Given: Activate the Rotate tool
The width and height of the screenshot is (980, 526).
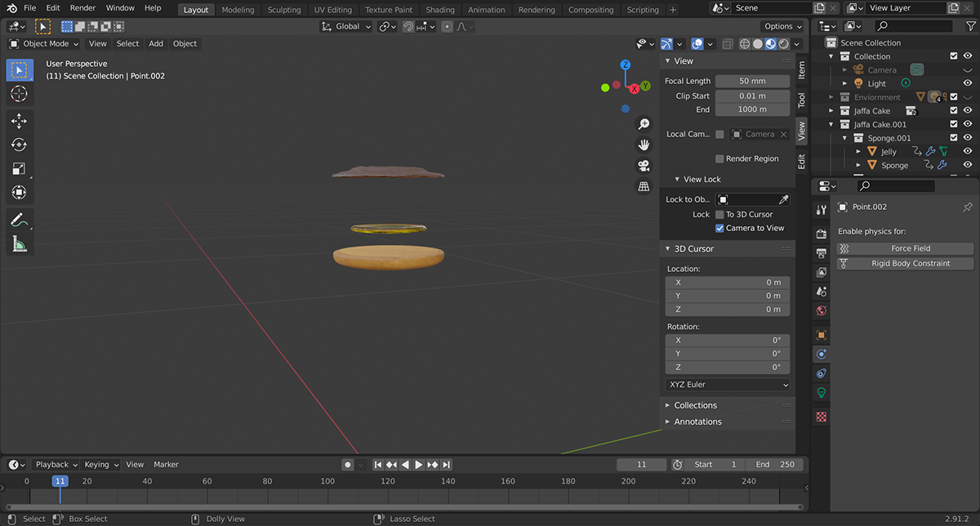Looking at the screenshot, I should 20,145.
